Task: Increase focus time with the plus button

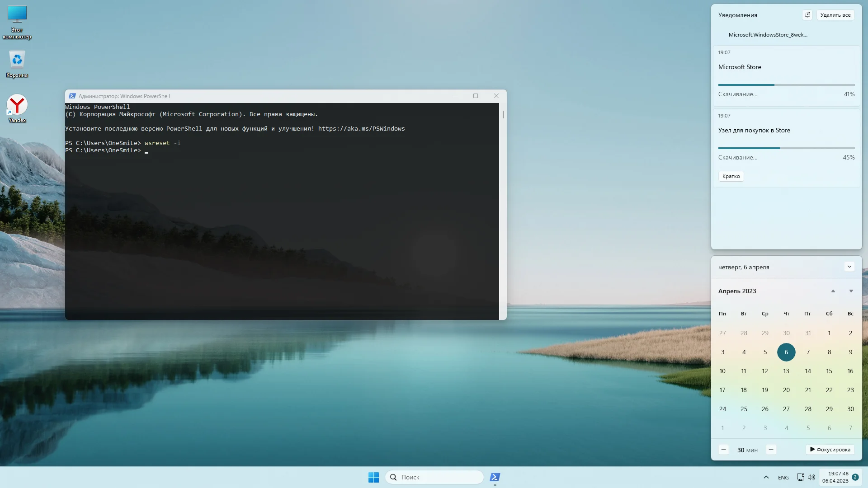Action: pos(771,450)
